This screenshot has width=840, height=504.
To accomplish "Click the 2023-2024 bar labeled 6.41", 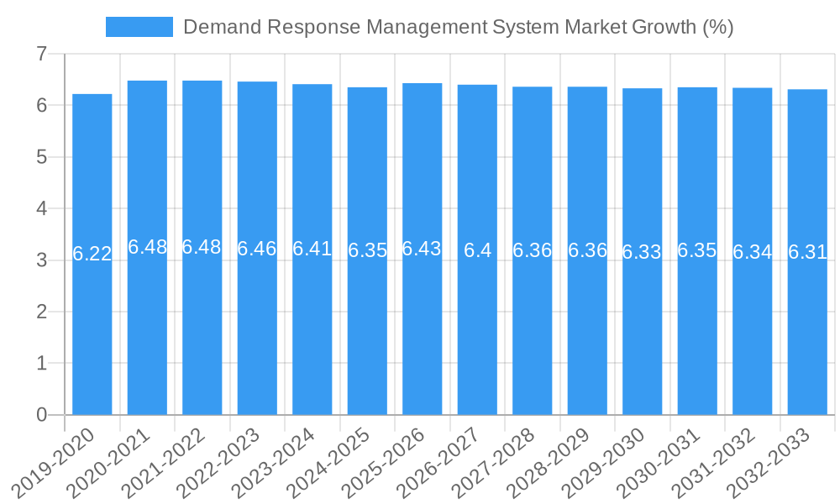I will coord(312,249).
